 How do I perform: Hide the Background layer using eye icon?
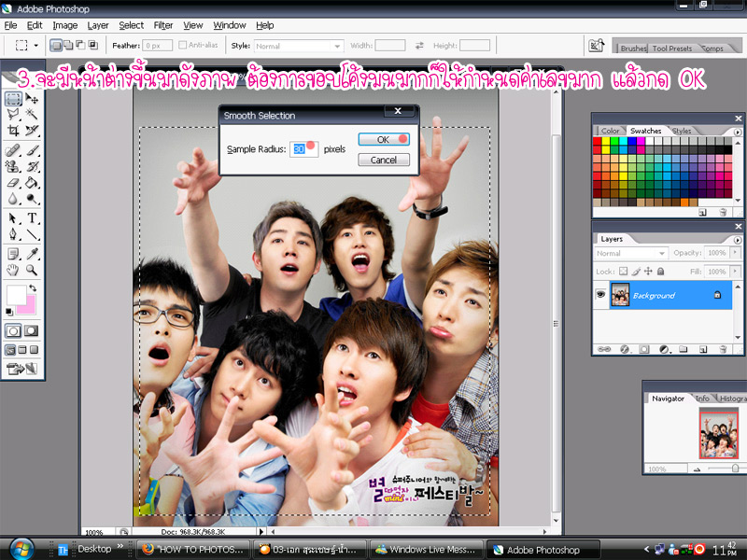(601, 294)
